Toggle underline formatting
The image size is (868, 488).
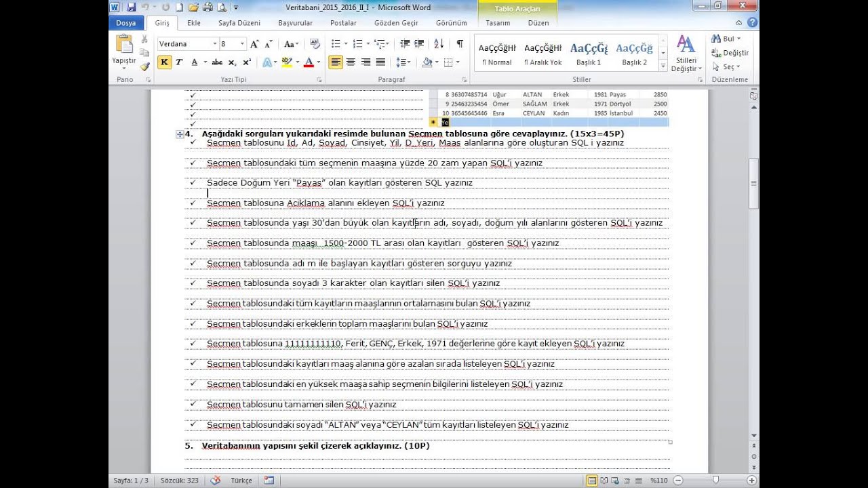tap(195, 62)
